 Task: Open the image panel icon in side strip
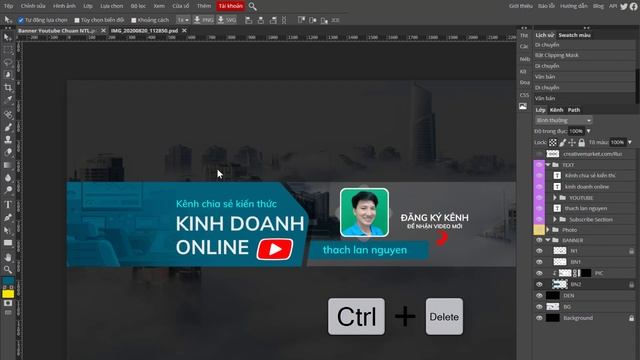523,107
